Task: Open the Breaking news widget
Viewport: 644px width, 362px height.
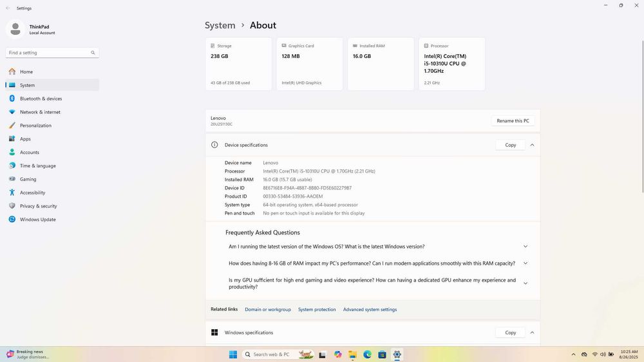Action: tap(28, 355)
